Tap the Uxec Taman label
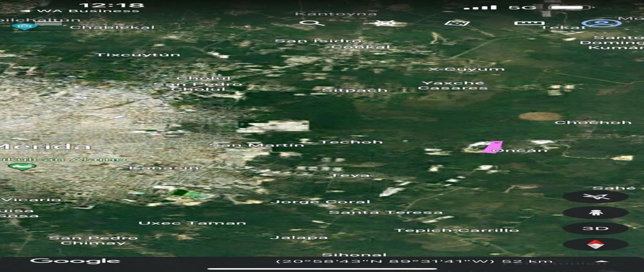 [192, 223]
